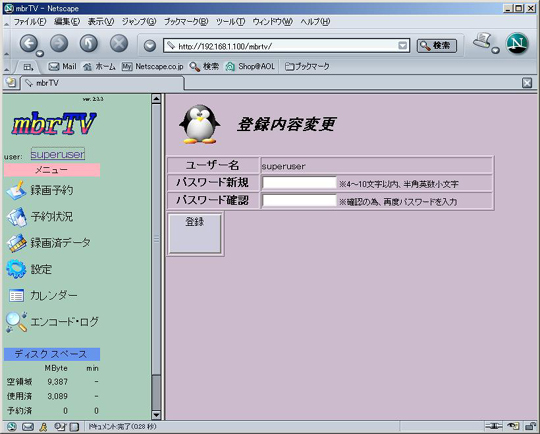The width and height of the screenshot is (540, 434).
Task: Open the ファイル(F) menu
Action: pos(30,22)
